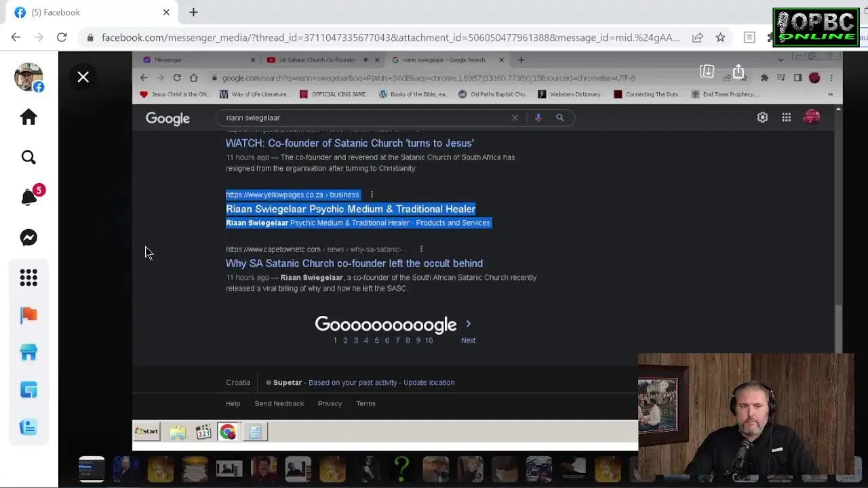Select the highlighted screenshot thumbnail in strip
The width and height of the screenshot is (868, 488).
coord(92,468)
